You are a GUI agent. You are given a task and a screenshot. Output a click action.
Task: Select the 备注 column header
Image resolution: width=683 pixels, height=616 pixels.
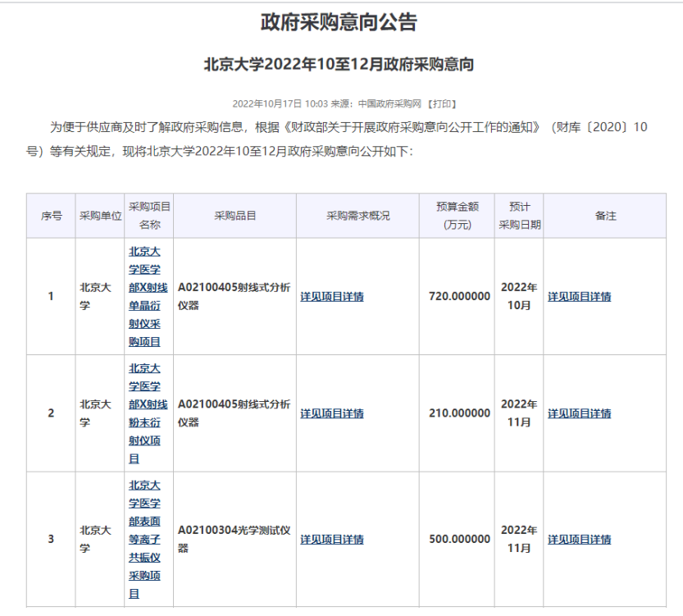point(605,216)
